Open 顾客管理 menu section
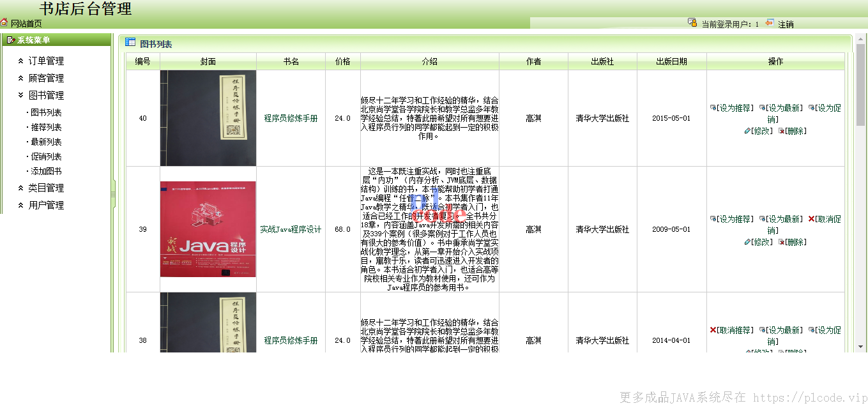868x408 pixels. (x=46, y=79)
